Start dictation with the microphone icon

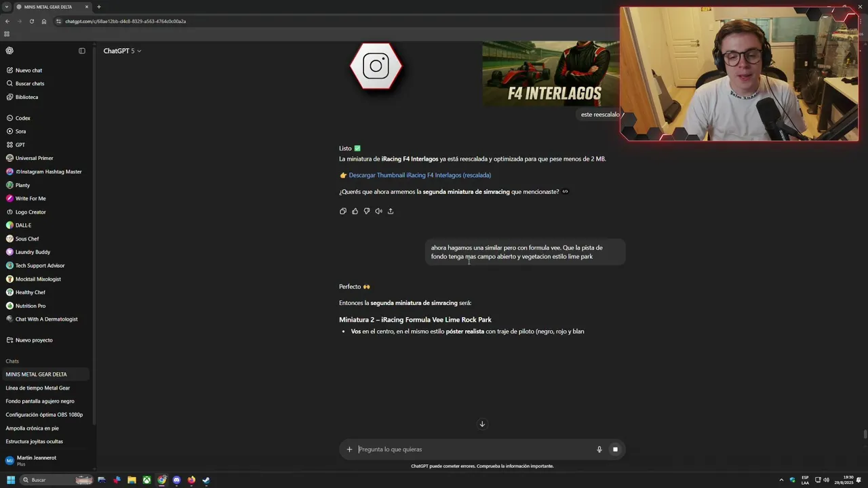click(599, 449)
